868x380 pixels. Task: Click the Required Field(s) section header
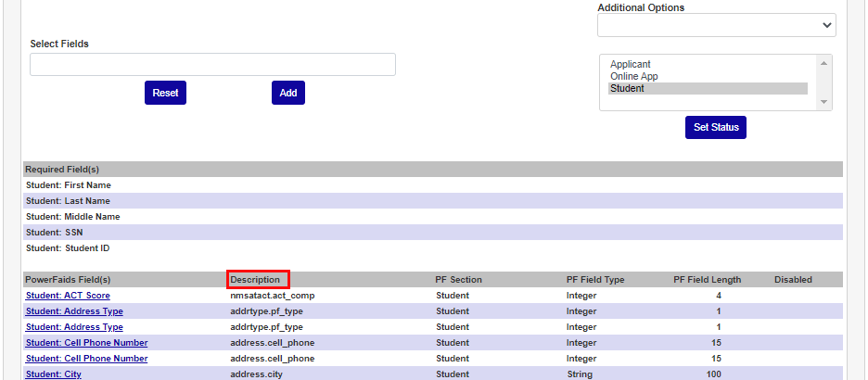[x=433, y=170]
